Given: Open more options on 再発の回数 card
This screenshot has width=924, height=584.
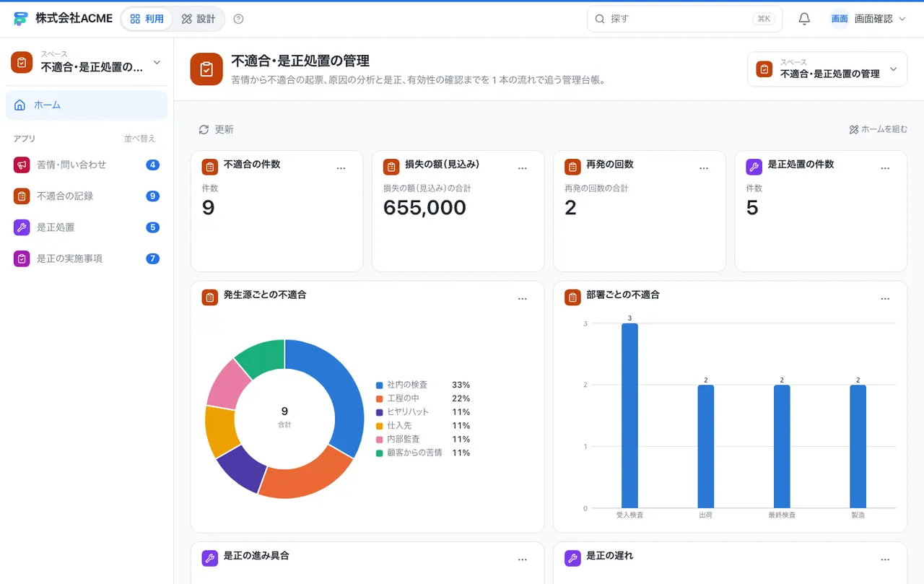Looking at the screenshot, I should pyautogui.click(x=704, y=168).
